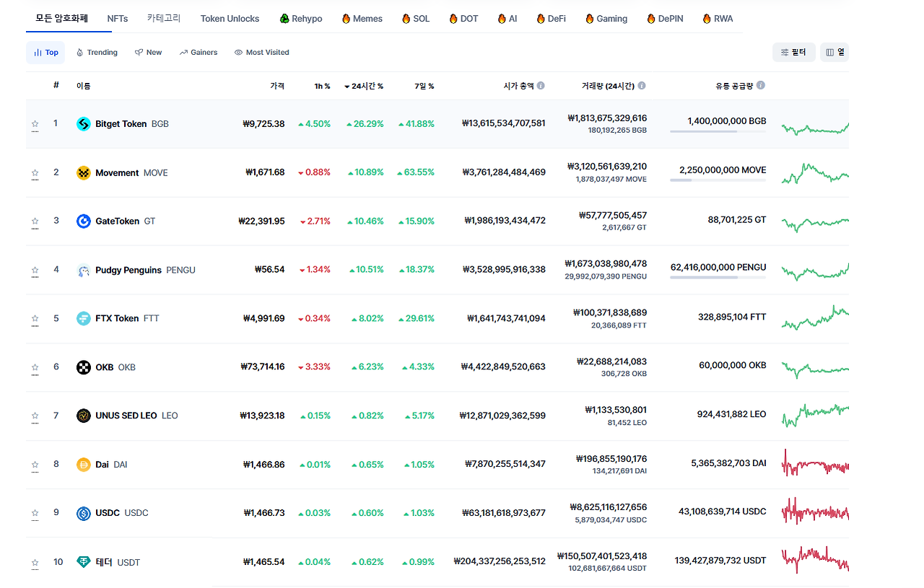Toggle watchlist star for UNUS SED LEO
Viewport: 924px width, 588px height.
tap(35, 416)
